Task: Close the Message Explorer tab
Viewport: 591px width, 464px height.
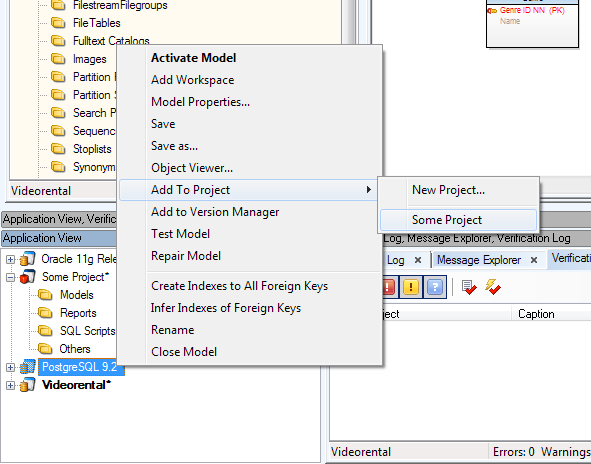Action: (534, 260)
